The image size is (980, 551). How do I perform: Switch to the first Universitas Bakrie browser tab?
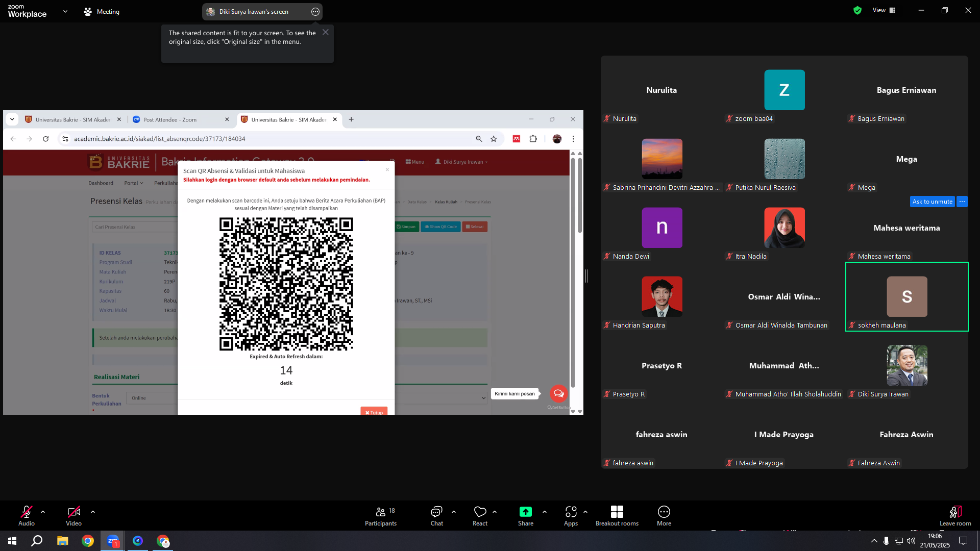73,119
